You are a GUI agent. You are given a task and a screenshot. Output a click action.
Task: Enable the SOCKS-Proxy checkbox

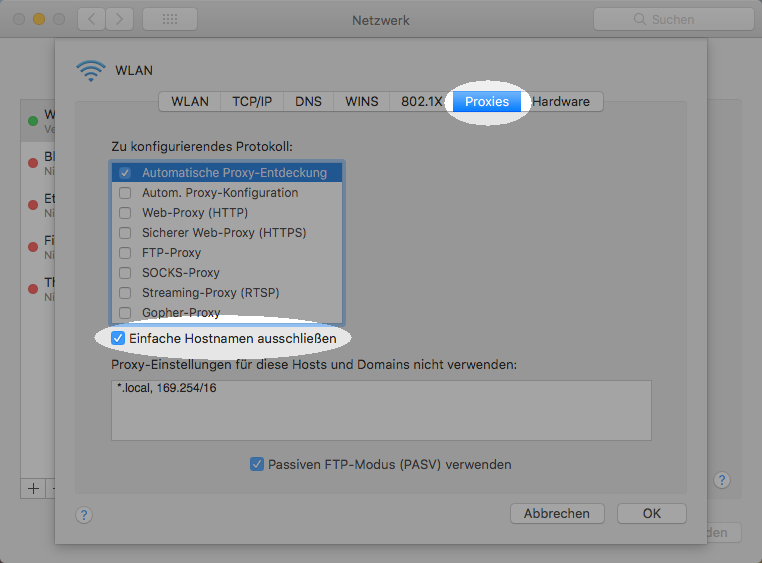tap(126, 273)
